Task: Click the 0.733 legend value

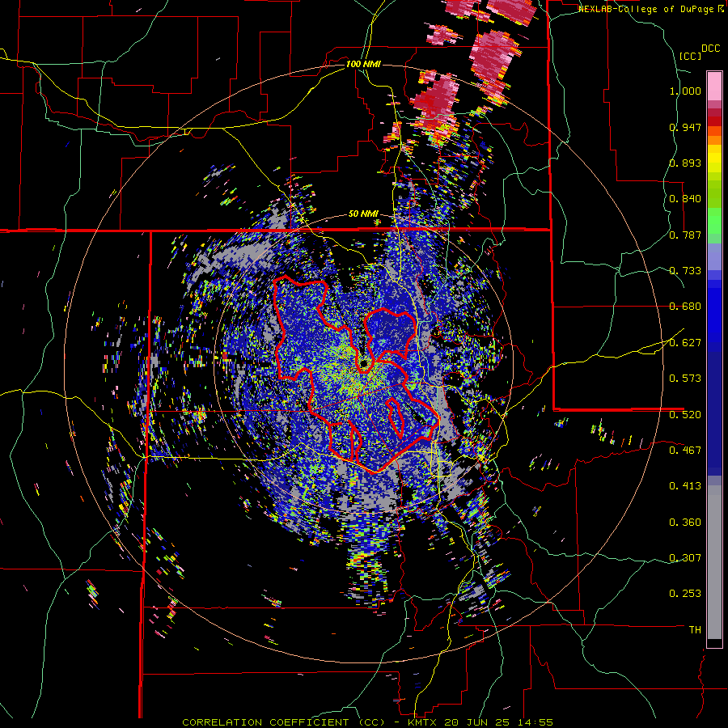Action: click(x=685, y=271)
